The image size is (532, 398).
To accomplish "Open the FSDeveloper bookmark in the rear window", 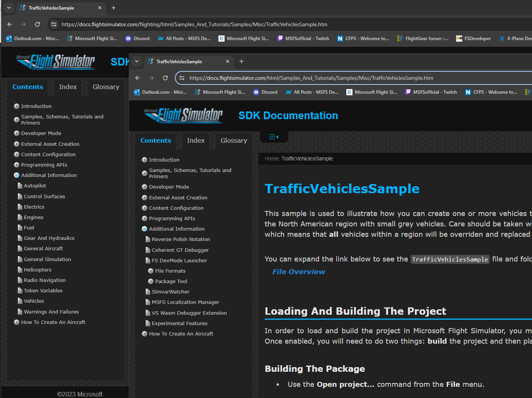I will [473, 39].
